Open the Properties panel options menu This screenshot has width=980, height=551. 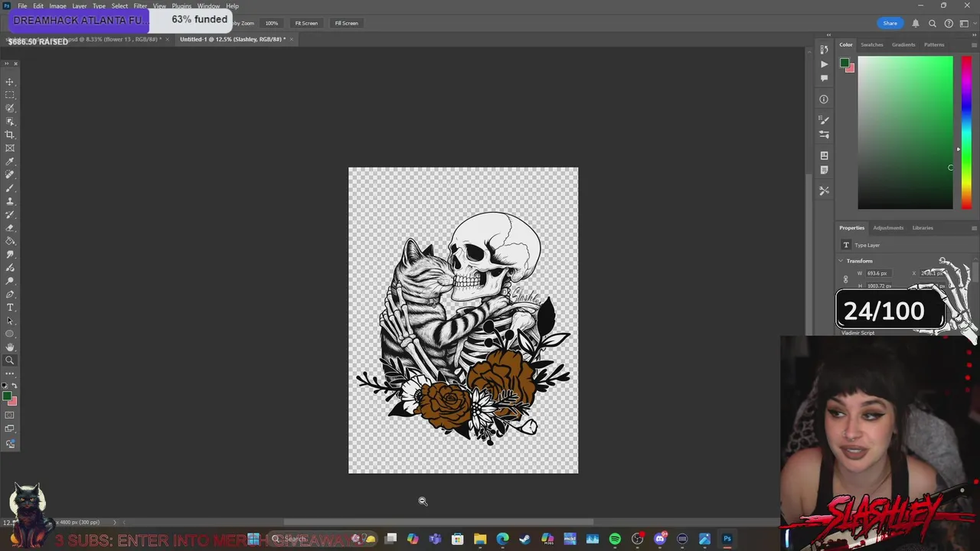[974, 227]
